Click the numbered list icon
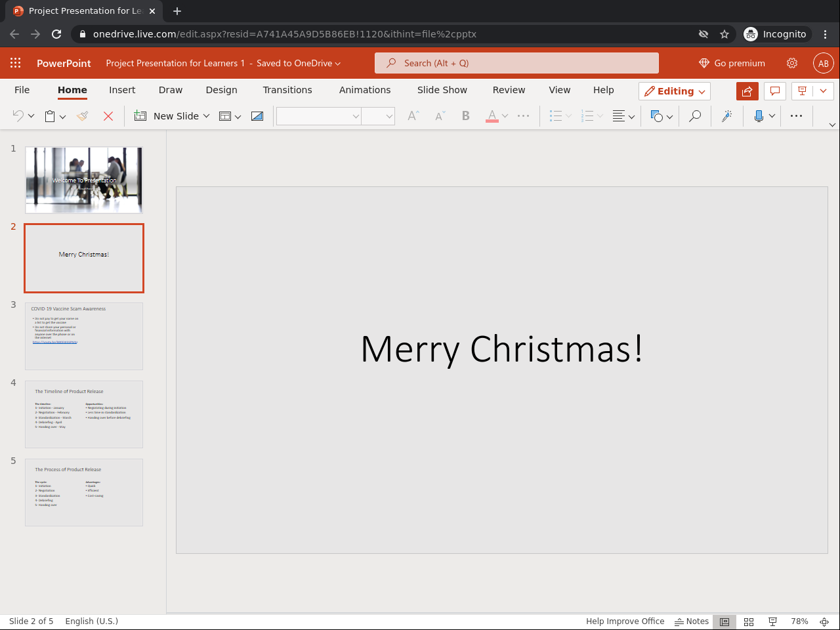This screenshot has width=840, height=630. pyautogui.click(x=587, y=116)
